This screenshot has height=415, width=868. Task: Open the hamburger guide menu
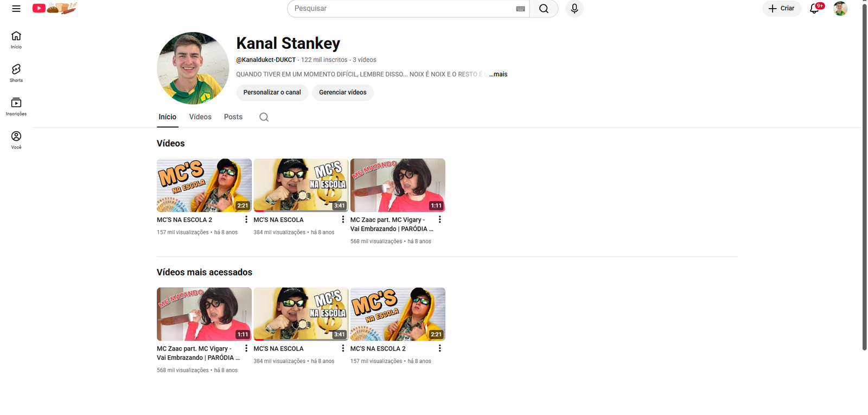click(x=16, y=9)
